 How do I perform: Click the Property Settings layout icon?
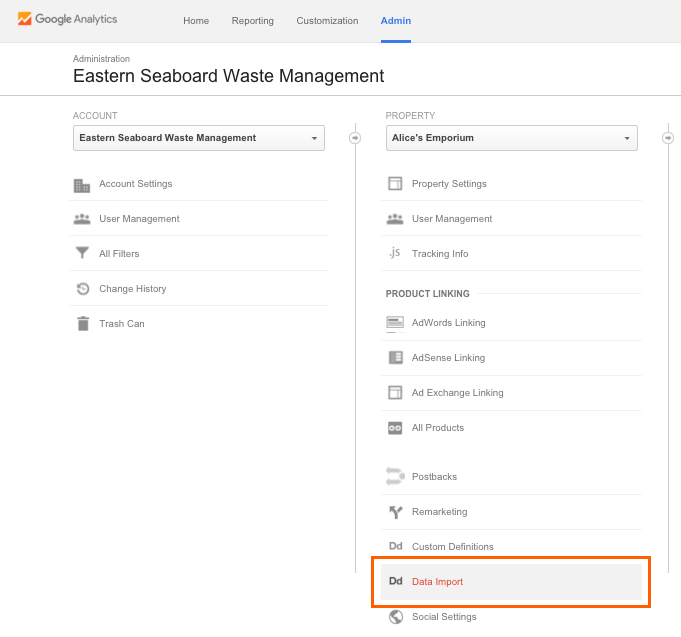pyautogui.click(x=395, y=183)
